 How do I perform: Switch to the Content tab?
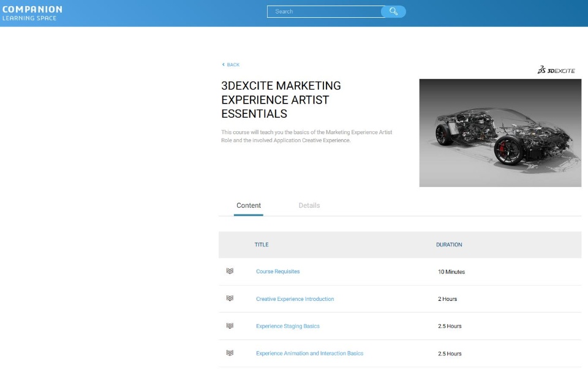click(x=248, y=205)
